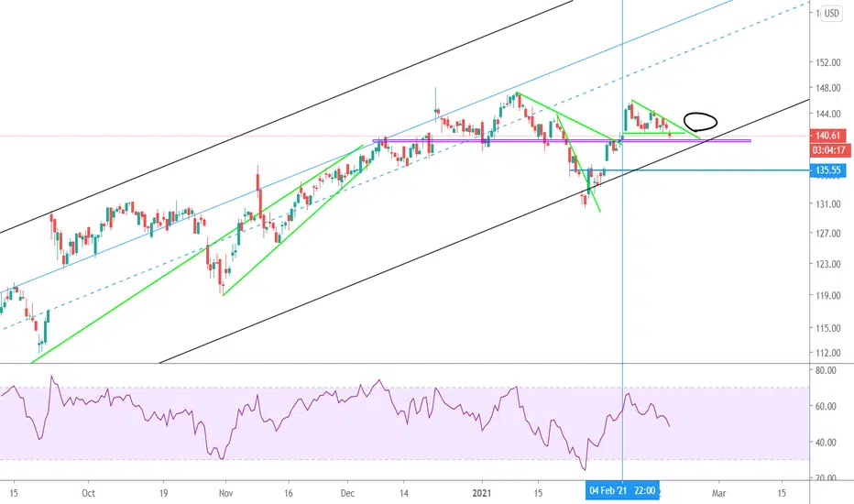The image size is (854, 504).
Task: Click the 20.00 RSI scale value
Action: click(x=827, y=477)
